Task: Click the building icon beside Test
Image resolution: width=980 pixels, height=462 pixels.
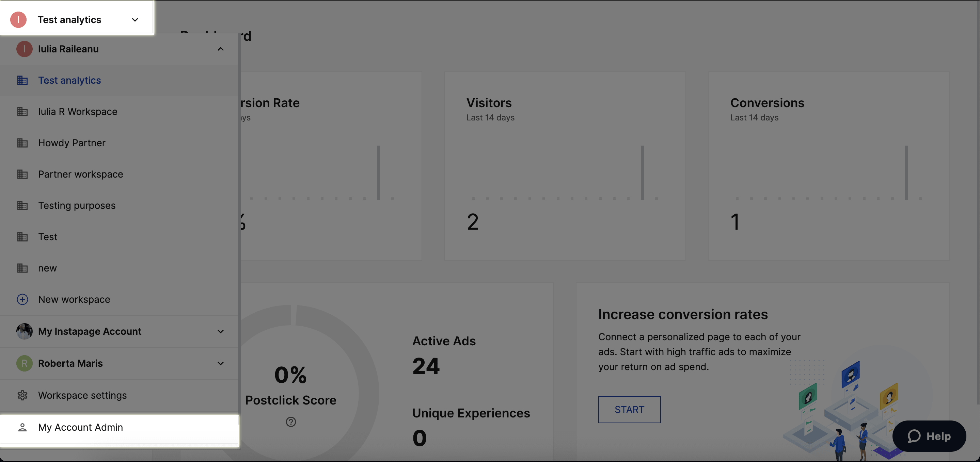Action: click(x=22, y=236)
